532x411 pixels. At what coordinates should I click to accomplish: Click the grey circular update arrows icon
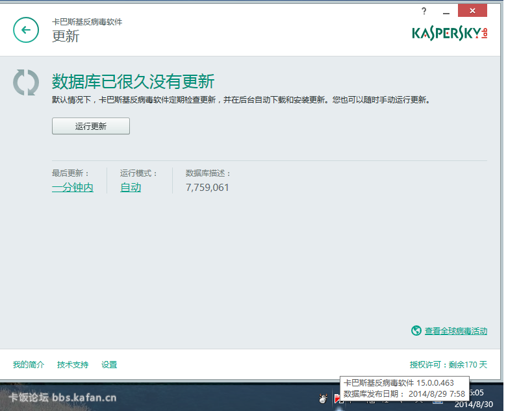26,82
